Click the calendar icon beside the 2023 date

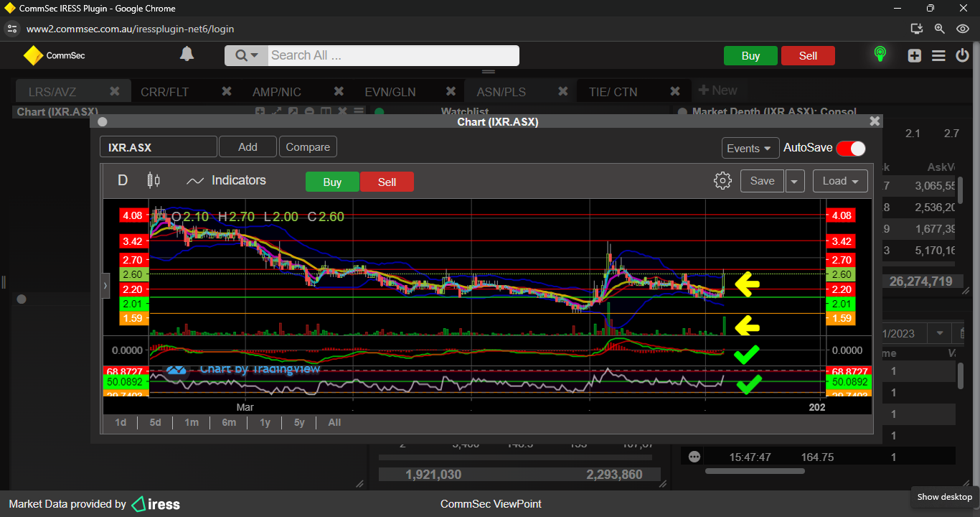pos(963,333)
